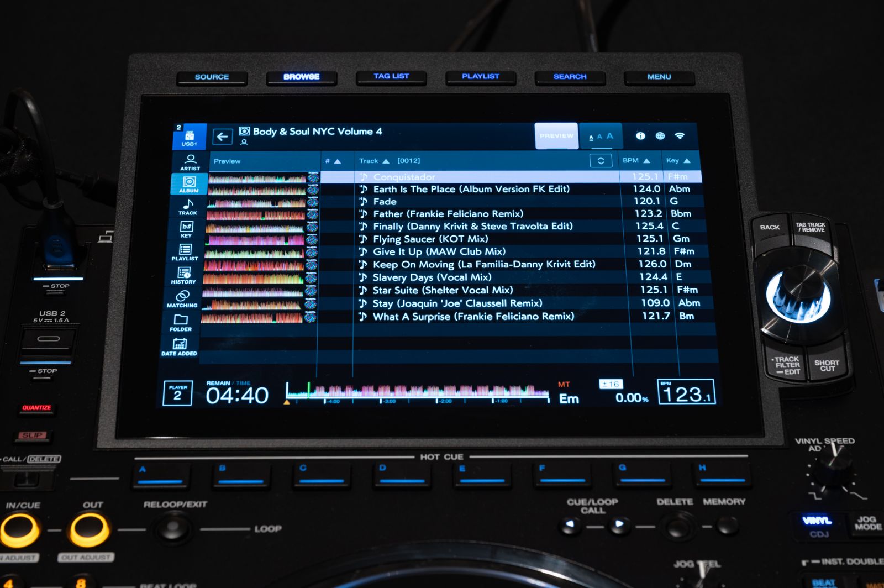
Task: Open the info icon in header
Action: (640, 136)
